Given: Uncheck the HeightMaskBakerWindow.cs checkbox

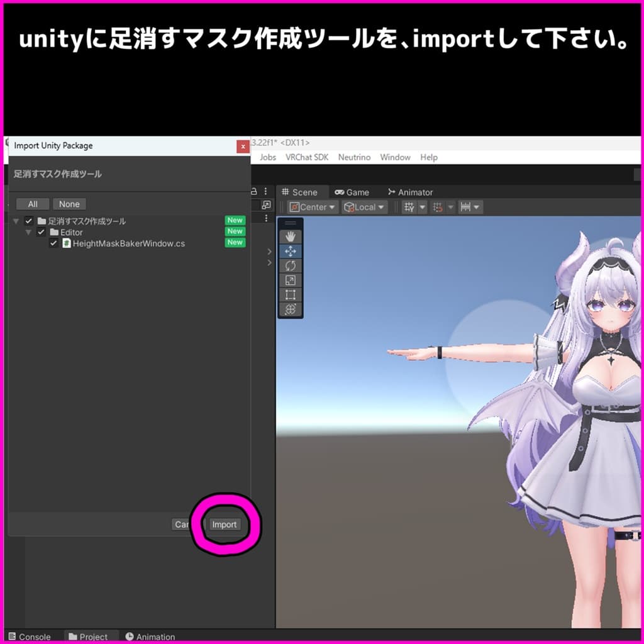Looking at the screenshot, I should tap(53, 243).
